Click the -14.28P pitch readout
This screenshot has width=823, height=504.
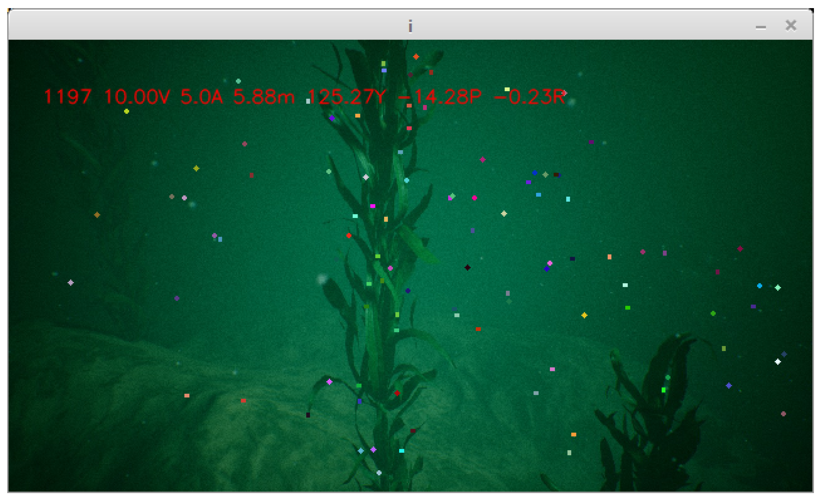(439, 97)
